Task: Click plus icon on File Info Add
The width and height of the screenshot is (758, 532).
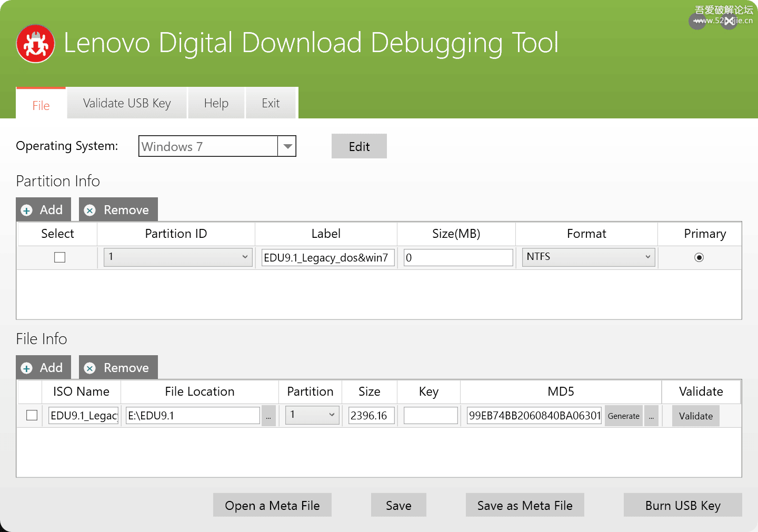Action: coord(27,368)
